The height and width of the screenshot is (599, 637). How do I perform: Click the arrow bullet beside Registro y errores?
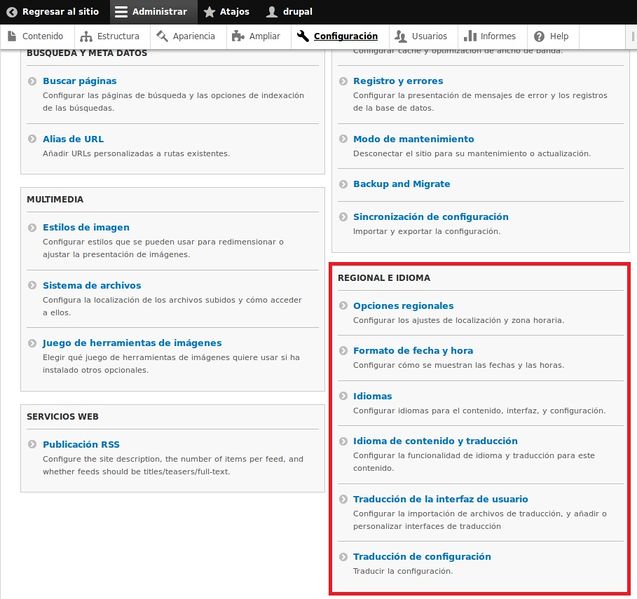point(343,81)
